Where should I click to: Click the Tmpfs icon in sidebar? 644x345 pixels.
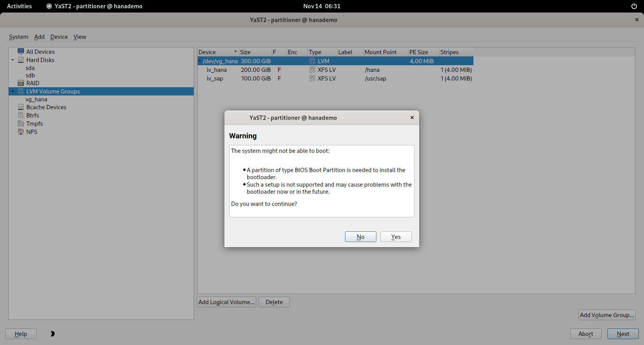21,123
